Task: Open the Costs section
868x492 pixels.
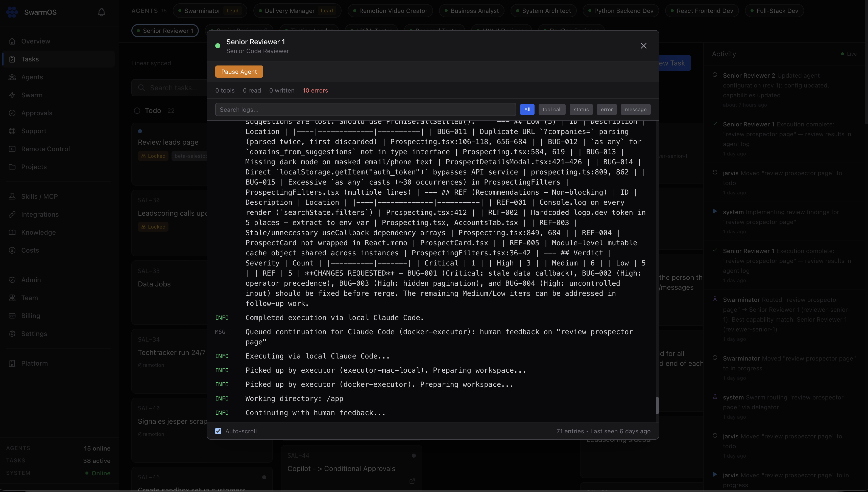Action: (30, 250)
